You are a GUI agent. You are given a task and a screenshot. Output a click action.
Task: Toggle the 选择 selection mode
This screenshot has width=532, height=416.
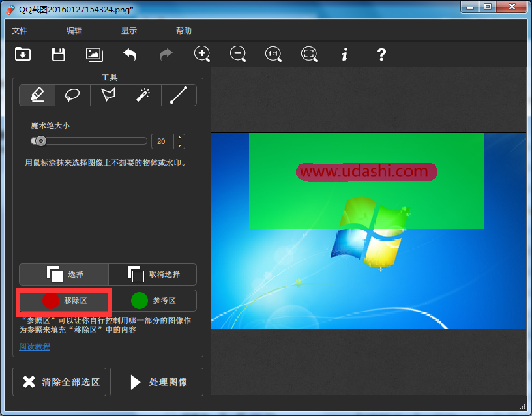coord(64,275)
